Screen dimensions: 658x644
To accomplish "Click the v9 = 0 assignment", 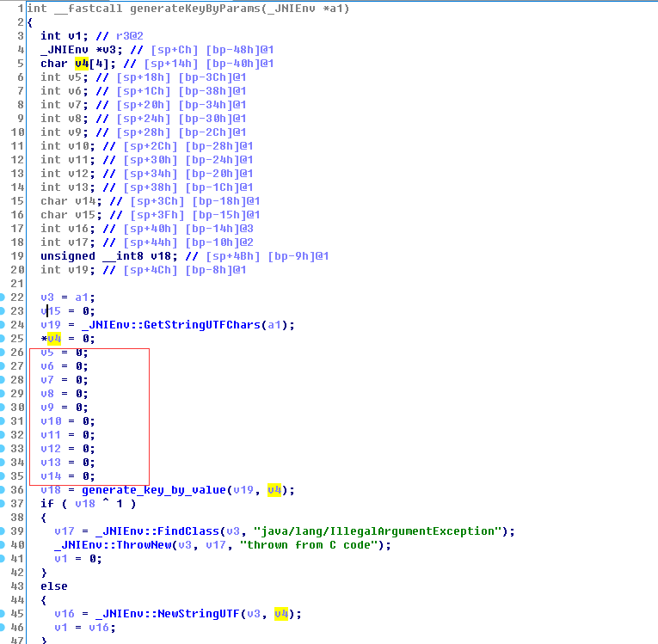I will (x=65, y=408).
